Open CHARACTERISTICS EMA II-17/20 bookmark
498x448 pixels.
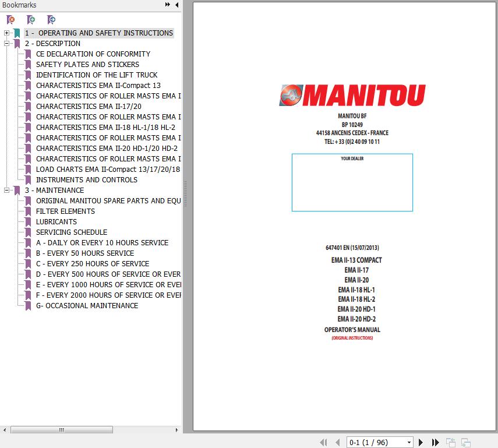pyautogui.click(x=89, y=107)
